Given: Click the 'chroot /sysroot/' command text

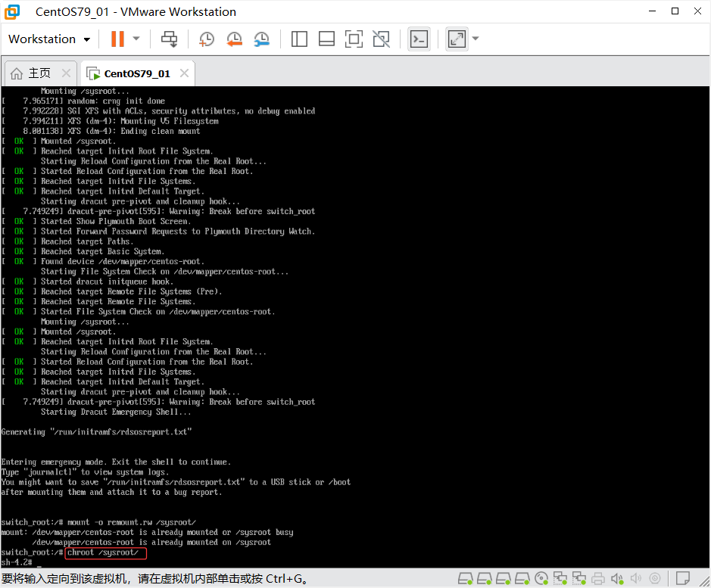Looking at the screenshot, I should (x=103, y=552).
